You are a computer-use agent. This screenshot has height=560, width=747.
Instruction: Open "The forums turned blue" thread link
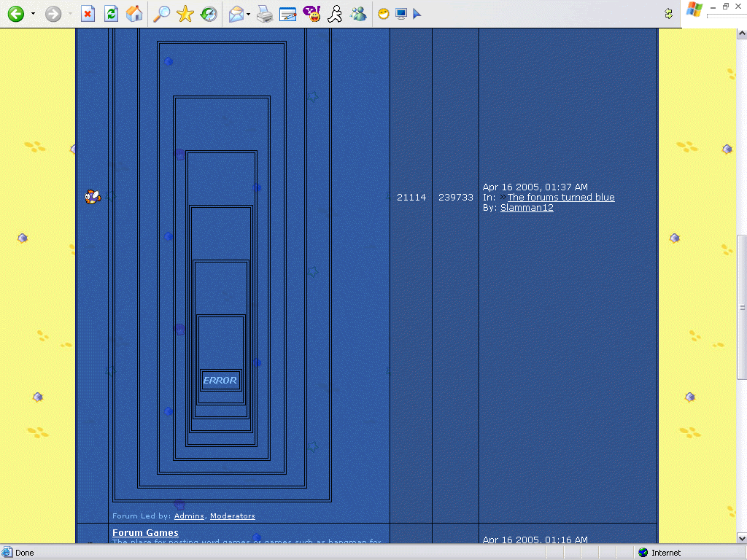tap(560, 198)
